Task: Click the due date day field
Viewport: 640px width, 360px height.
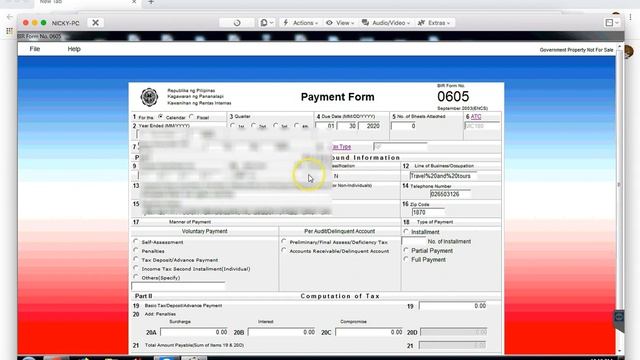Action: [x=347, y=126]
